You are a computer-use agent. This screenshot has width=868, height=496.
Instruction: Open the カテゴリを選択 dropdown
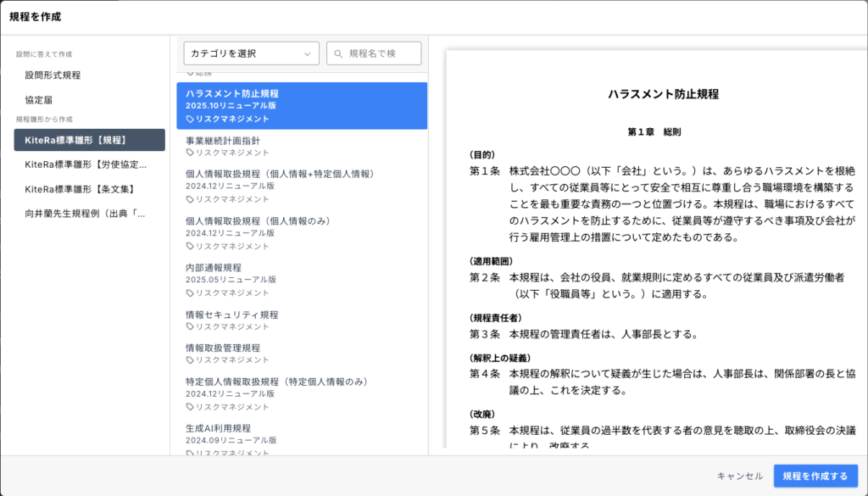click(x=251, y=53)
